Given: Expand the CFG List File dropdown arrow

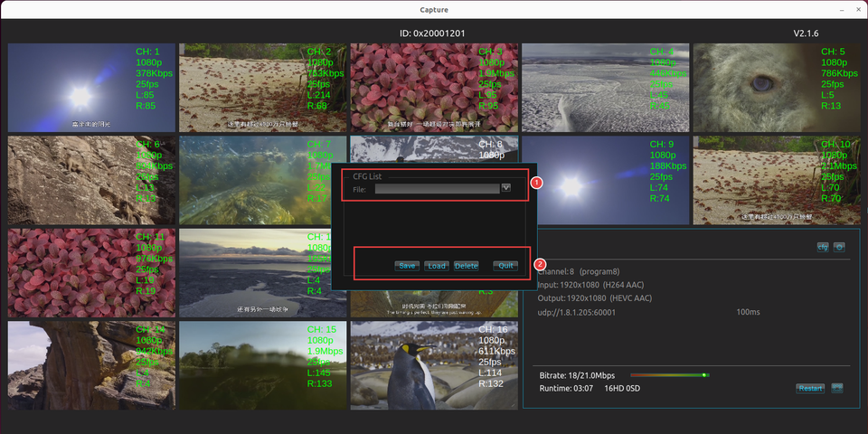Looking at the screenshot, I should click(506, 188).
